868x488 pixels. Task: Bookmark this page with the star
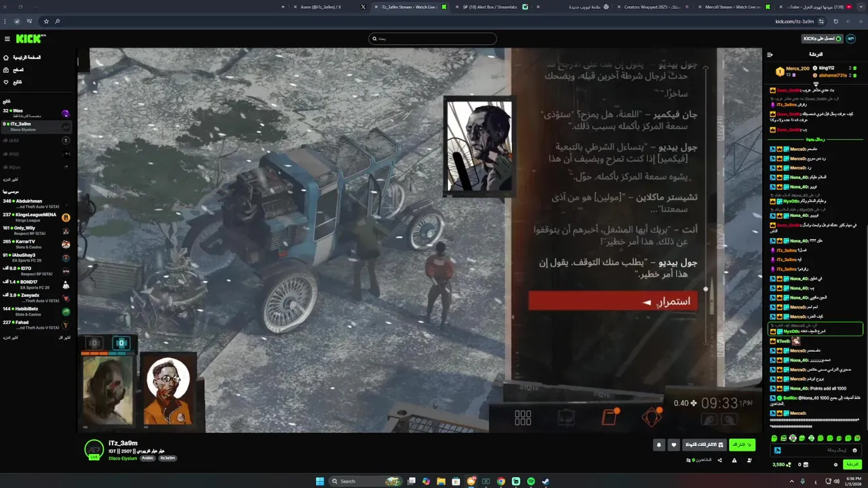pyautogui.click(x=46, y=21)
